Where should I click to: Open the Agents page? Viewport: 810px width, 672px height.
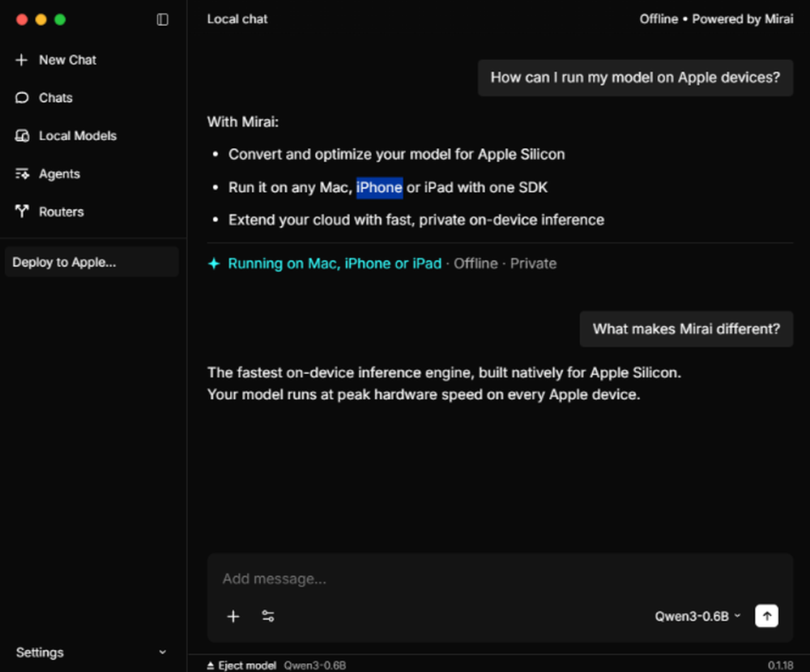(x=59, y=174)
